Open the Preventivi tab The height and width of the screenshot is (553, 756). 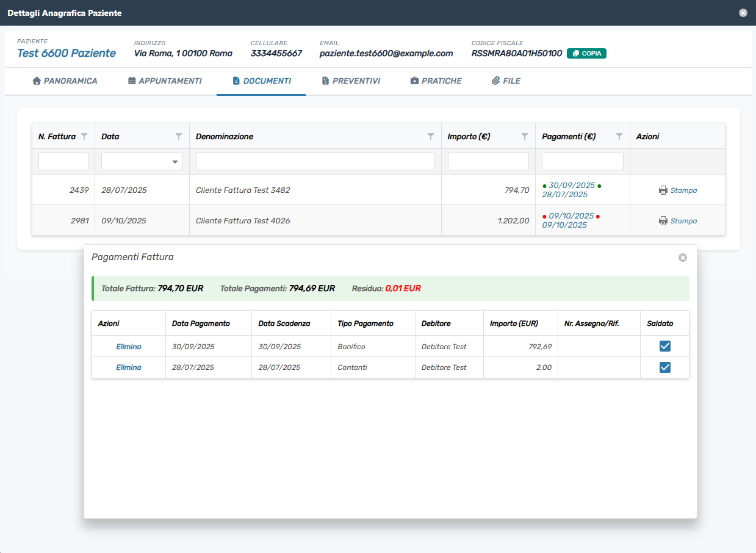point(351,81)
